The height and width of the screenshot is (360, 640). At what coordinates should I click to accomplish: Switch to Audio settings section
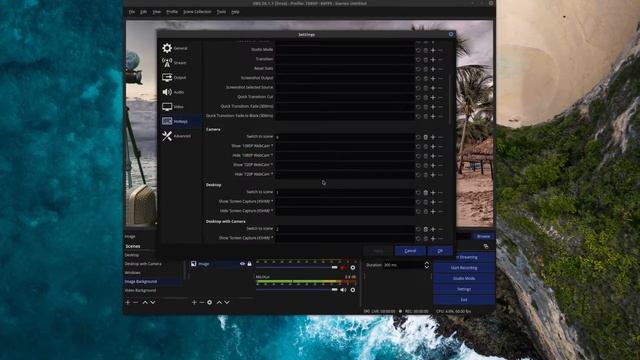click(x=180, y=92)
